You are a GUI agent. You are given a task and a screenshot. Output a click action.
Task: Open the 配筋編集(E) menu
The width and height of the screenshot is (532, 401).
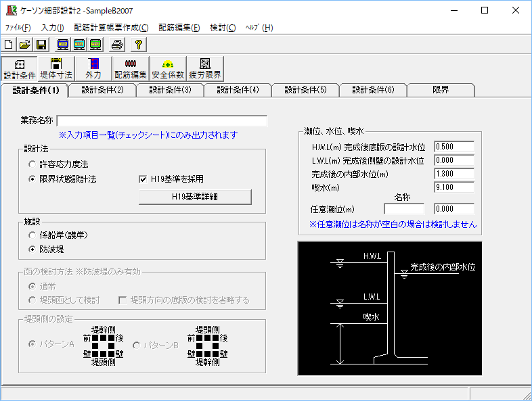pyautogui.click(x=179, y=28)
